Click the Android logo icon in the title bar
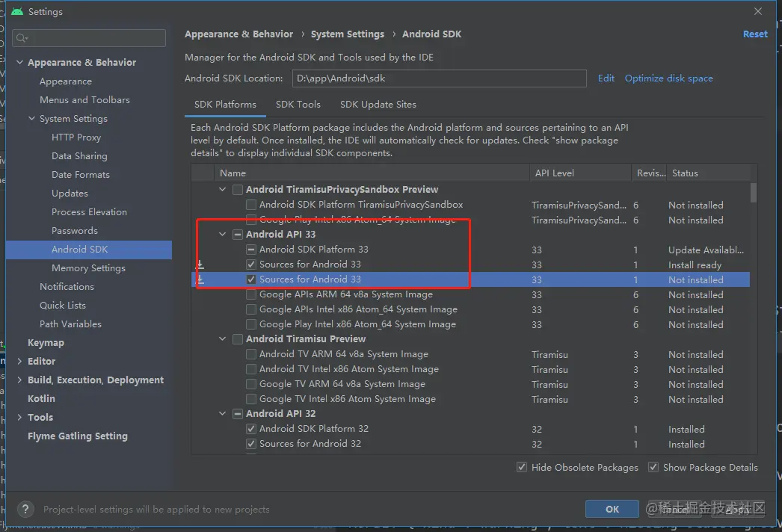Image resolution: width=782 pixels, height=532 pixels. (17, 11)
